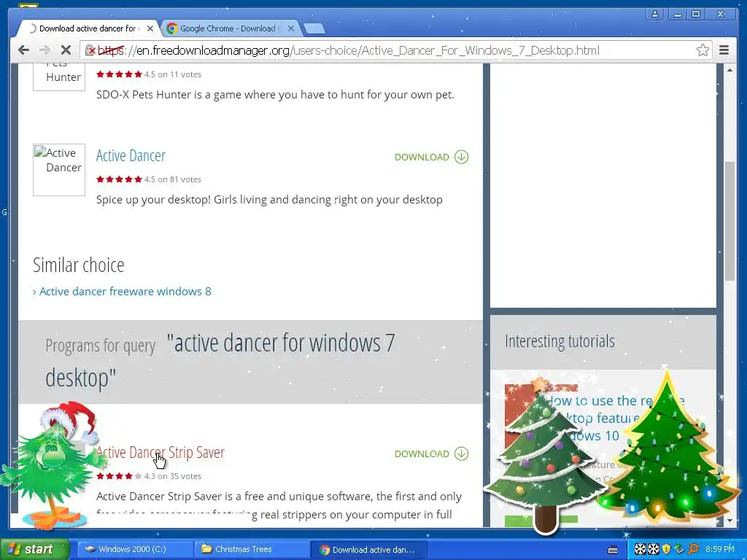This screenshot has height=560, width=747.
Task: Click the orange magnifier tray icon
Action: point(693,549)
